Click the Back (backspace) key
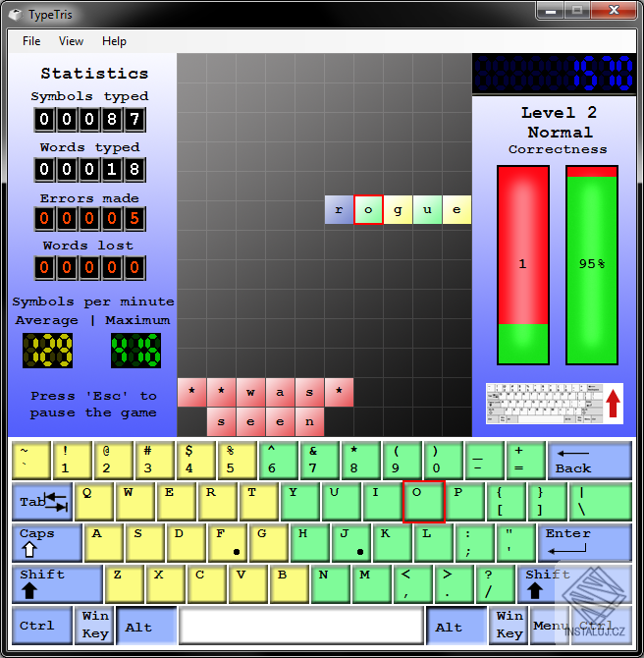The width and height of the screenshot is (644, 658). 589,461
